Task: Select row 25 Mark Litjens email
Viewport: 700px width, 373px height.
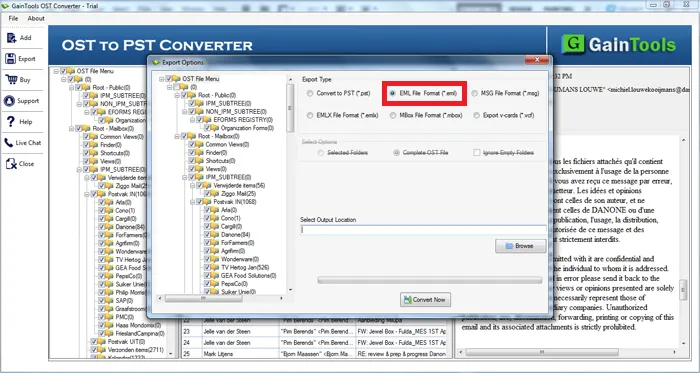Action: pyautogui.click(x=314, y=354)
